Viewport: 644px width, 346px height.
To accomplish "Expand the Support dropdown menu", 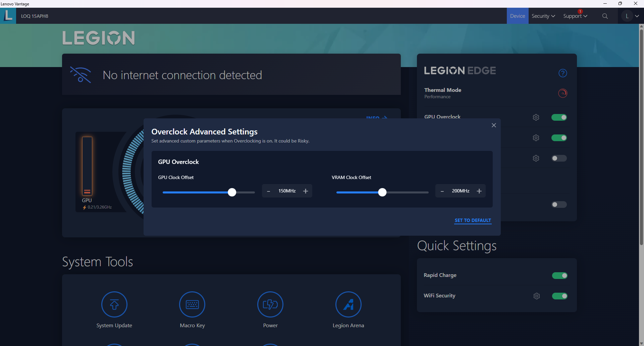I will [575, 16].
